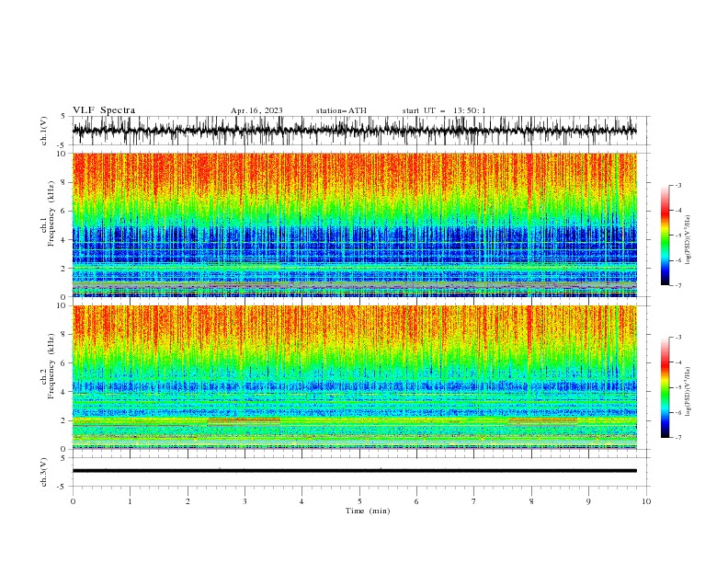Image resolution: width=728 pixels, height=563 pixels.
Task: Click the "VLF Spectra" title text
Action: point(104,110)
